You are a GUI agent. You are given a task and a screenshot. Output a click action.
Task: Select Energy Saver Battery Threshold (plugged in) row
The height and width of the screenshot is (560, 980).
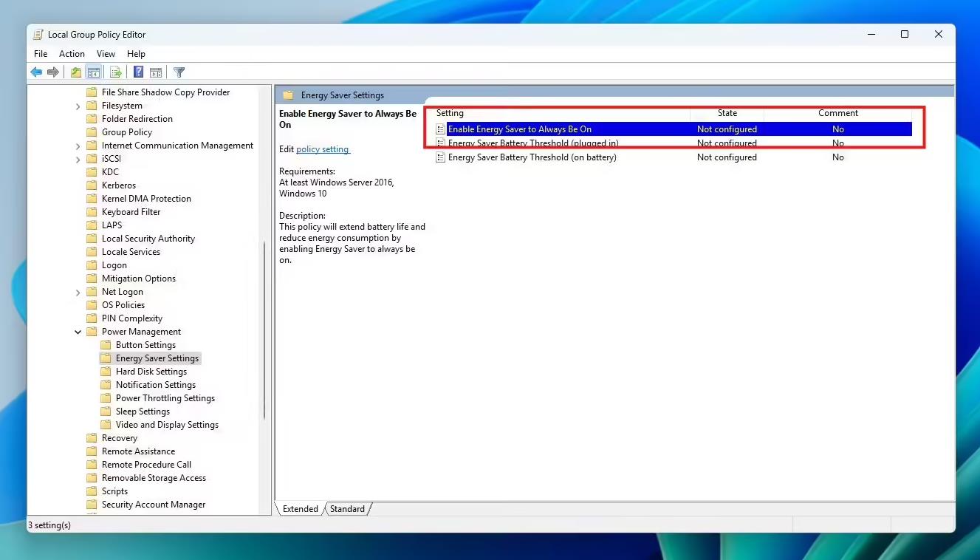click(x=673, y=143)
